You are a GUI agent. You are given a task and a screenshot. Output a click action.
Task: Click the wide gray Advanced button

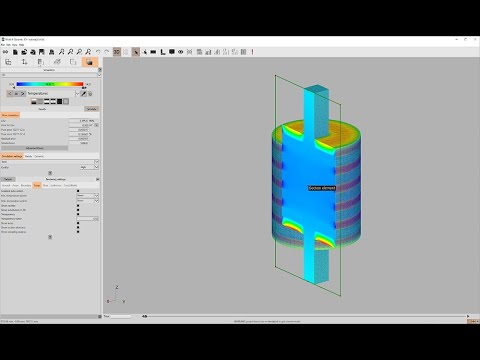pos(35,148)
